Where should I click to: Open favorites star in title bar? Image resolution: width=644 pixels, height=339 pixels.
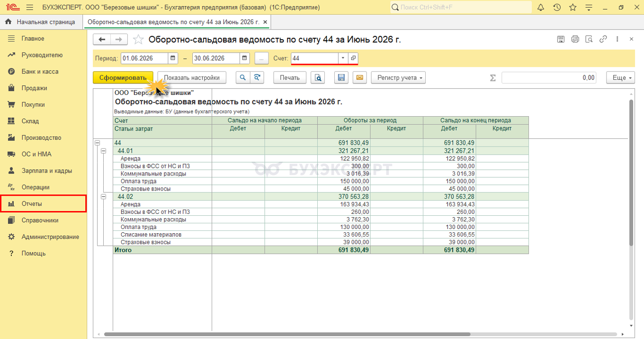tap(573, 7)
